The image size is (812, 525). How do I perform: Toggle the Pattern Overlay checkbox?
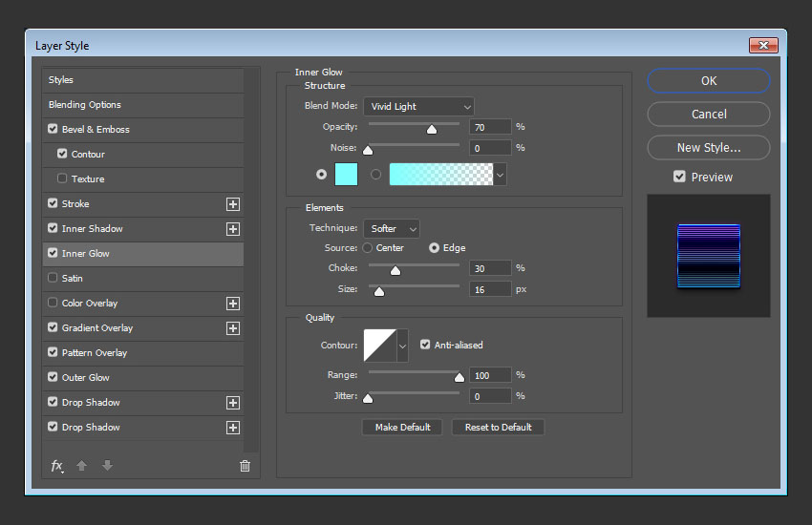[53, 352]
